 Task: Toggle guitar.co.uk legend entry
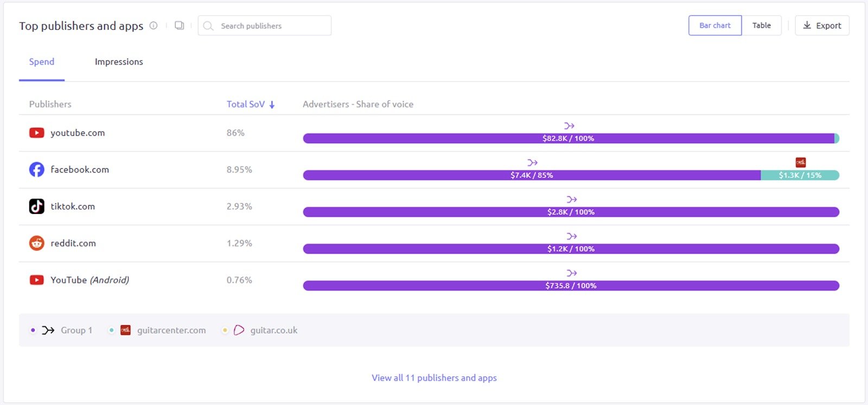(266, 330)
